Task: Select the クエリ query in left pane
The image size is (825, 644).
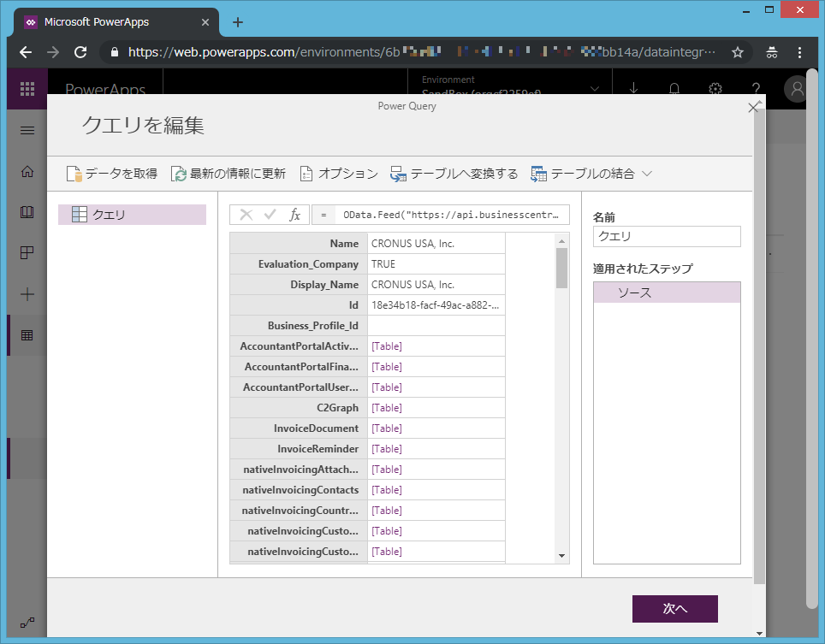Action: pyautogui.click(x=132, y=215)
